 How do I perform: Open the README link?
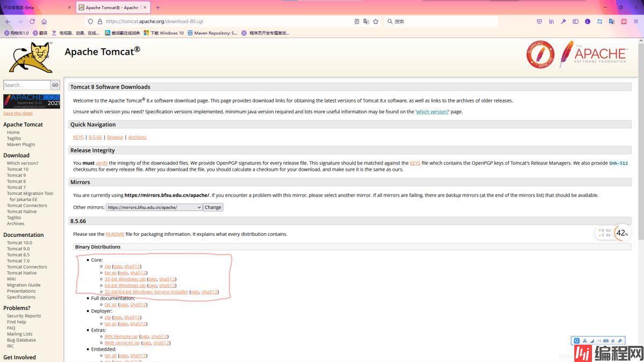tap(115, 234)
